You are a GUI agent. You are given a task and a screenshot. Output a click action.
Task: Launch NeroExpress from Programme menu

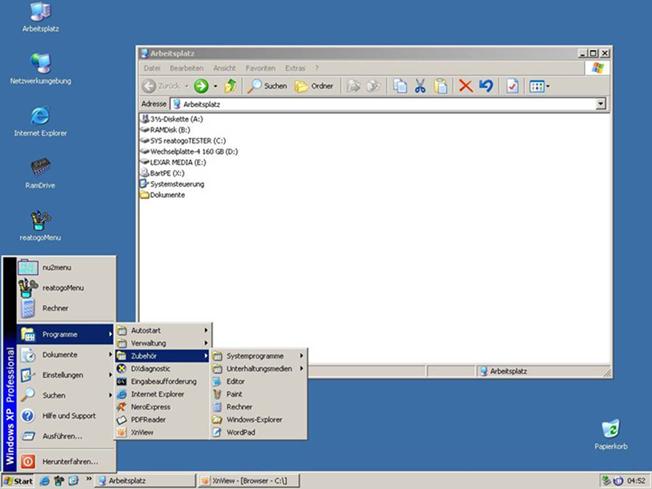click(163, 407)
